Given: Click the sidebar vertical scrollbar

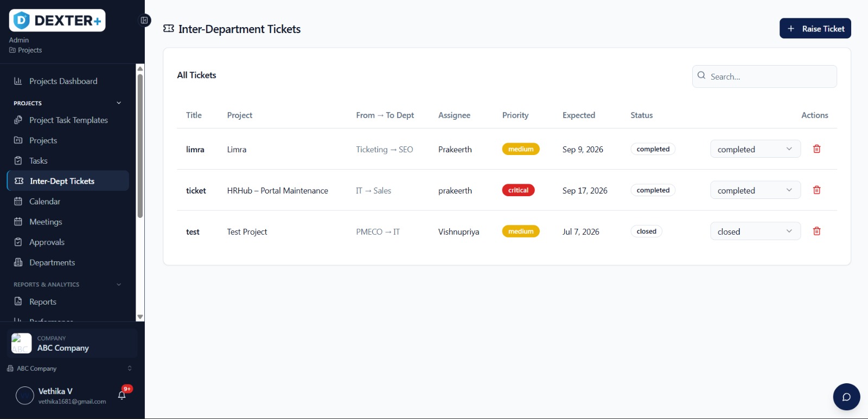Looking at the screenshot, I should [x=140, y=145].
